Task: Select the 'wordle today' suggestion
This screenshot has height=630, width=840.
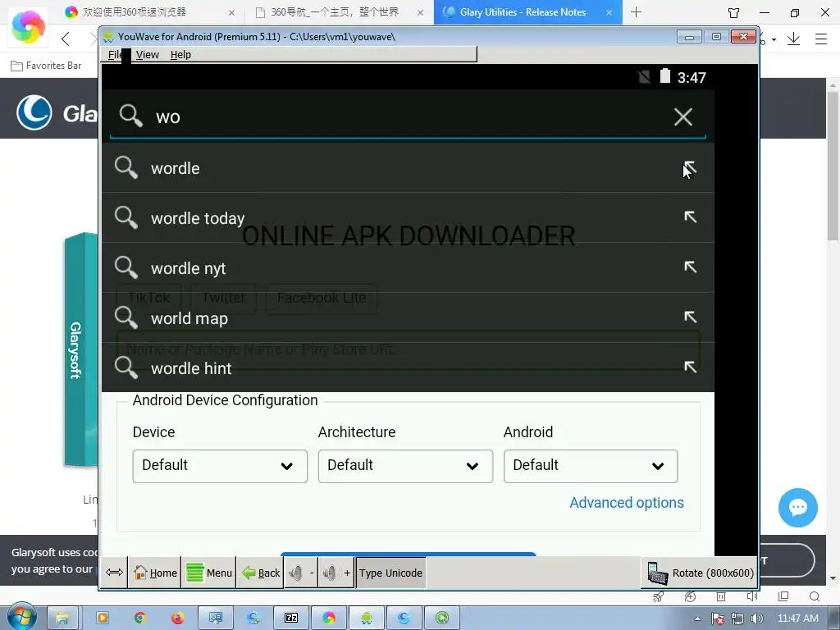Action: coord(408,217)
